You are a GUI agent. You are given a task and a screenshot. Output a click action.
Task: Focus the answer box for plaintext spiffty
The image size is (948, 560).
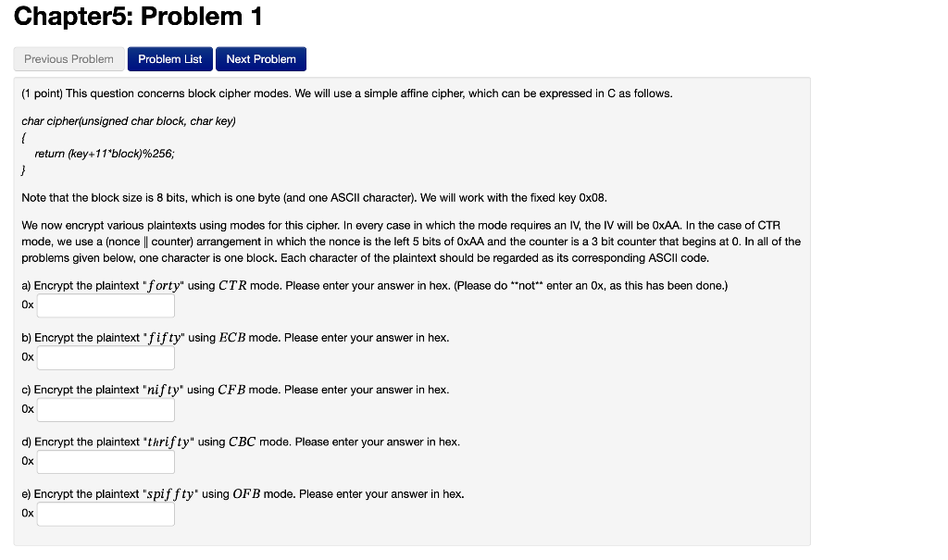pyautogui.click(x=105, y=514)
